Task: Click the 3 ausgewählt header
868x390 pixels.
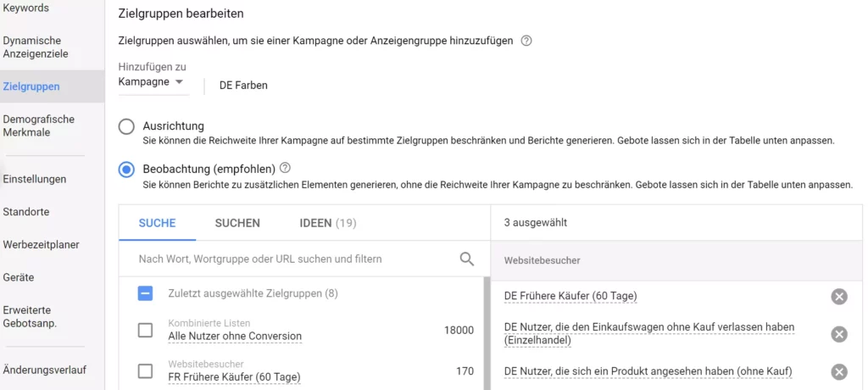Action: coord(536,223)
